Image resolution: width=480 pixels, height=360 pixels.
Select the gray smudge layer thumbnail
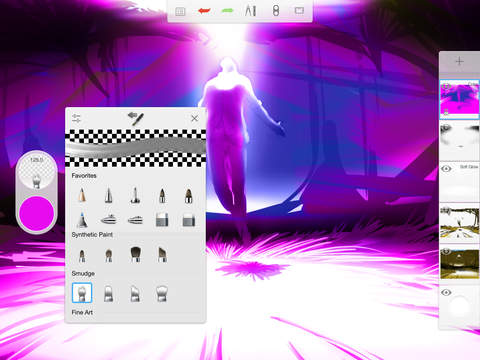pyautogui.click(x=460, y=140)
